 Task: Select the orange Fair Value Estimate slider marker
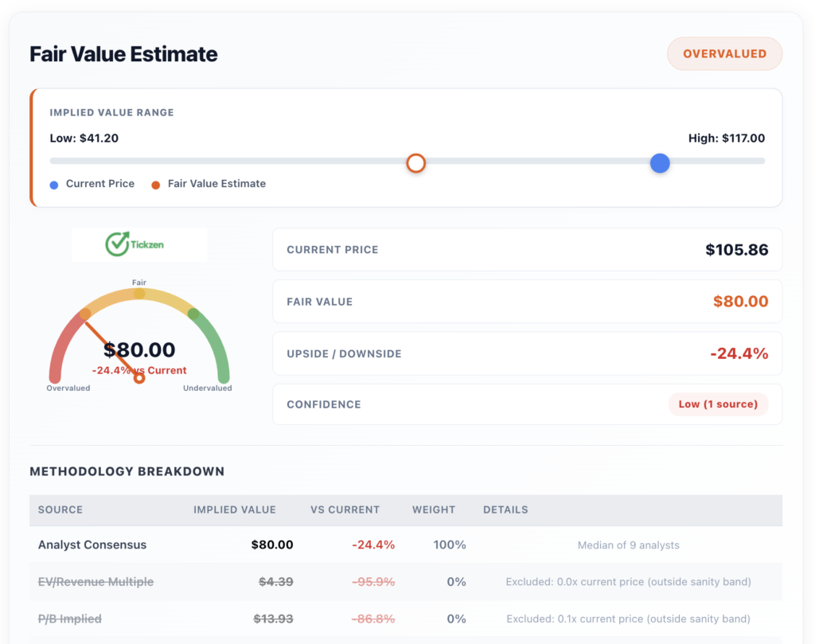pos(415,163)
